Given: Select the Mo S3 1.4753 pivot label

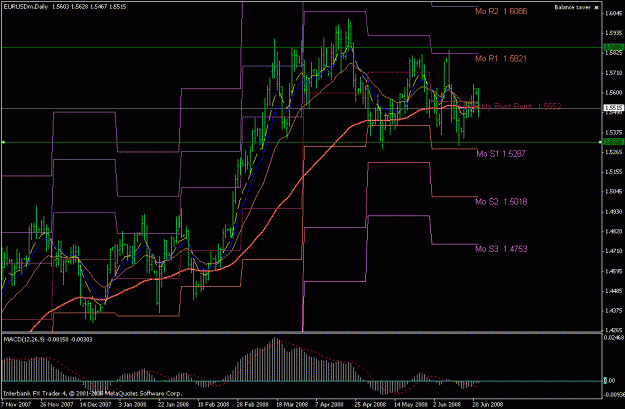Looking at the screenshot, I should pos(501,249).
